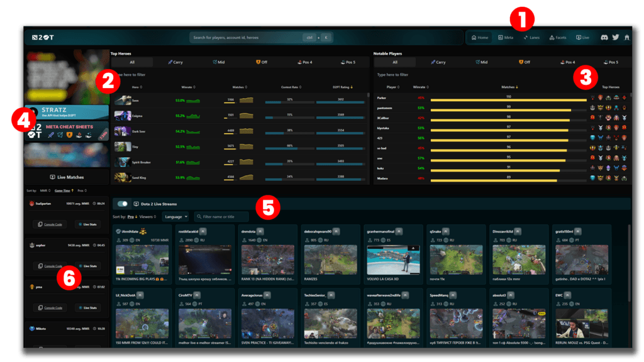
Task: Toggle the Dota 2 Live Streams switch
Action: click(x=122, y=204)
